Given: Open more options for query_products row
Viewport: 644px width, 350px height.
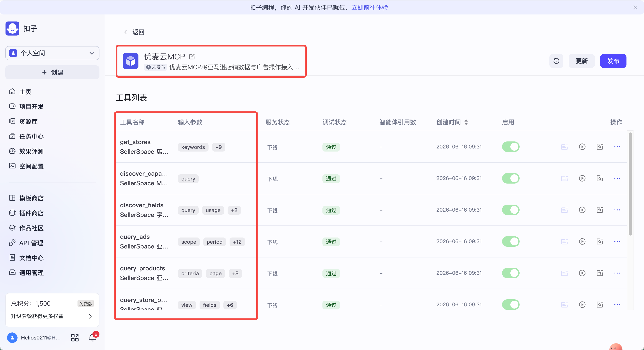Looking at the screenshot, I should point(617,273).
